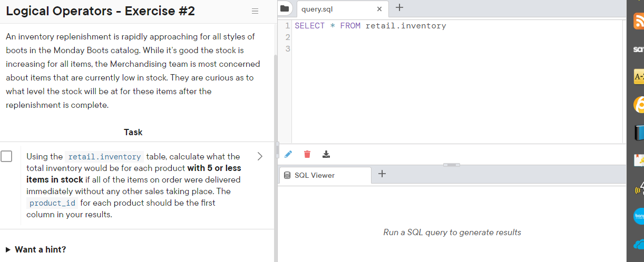Click the 'Task' section heading
644x262 pixels.
(133, 132)
